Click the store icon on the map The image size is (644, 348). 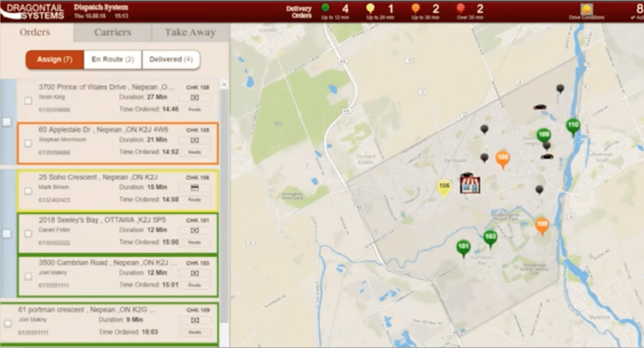coord(470,183)
